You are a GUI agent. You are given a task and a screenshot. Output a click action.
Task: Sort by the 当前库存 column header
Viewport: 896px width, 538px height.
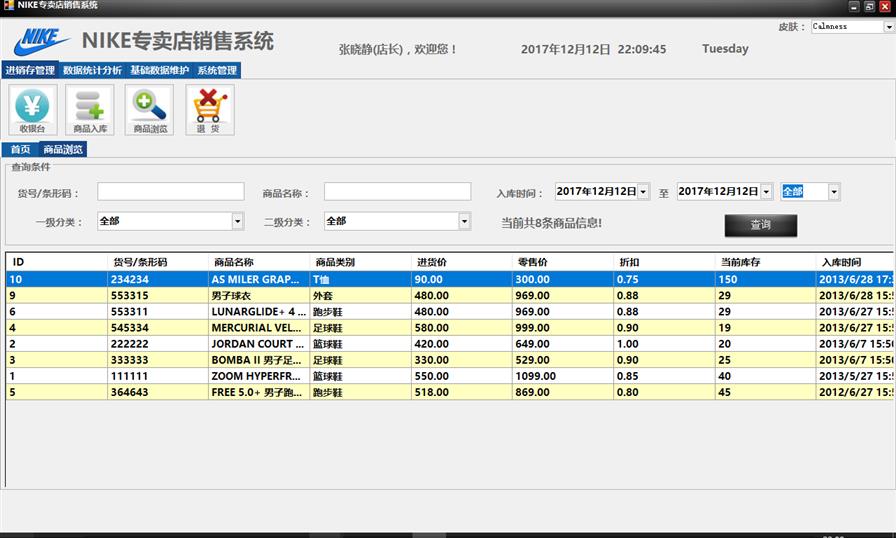(765, 262)
